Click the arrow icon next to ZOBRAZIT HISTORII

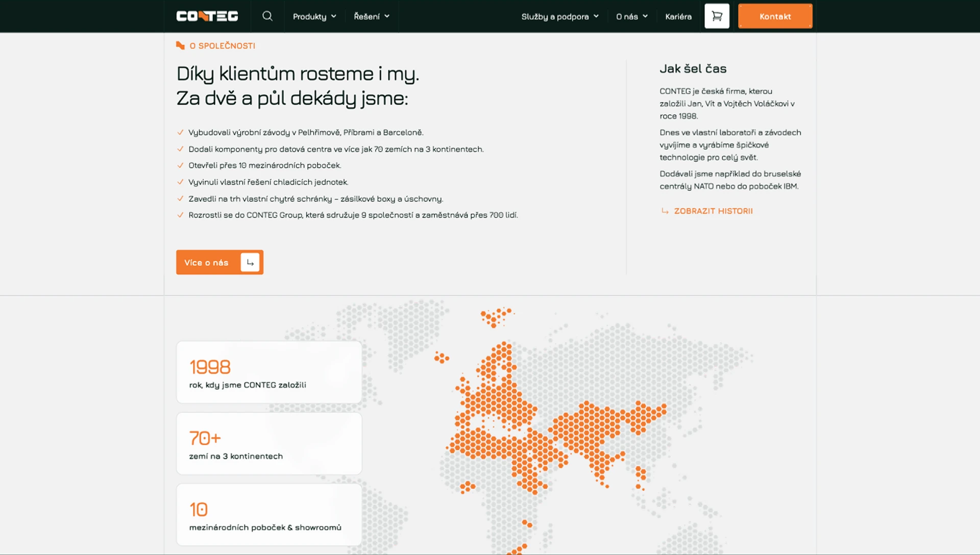665,211
